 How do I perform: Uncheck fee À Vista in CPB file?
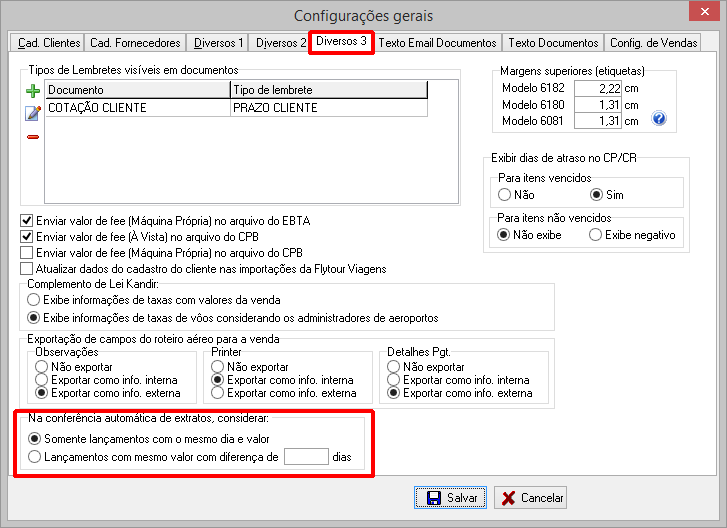click(x=27, y=237)
